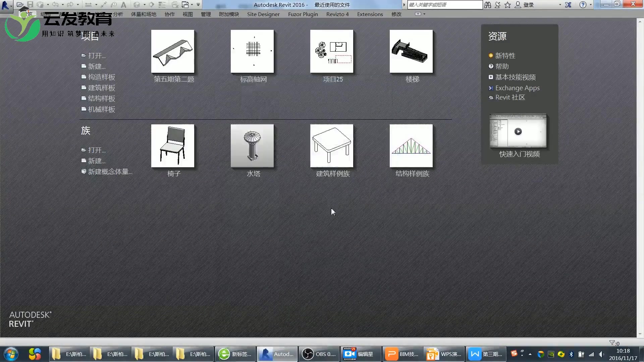Click in the keyword search input field
644x362 pixels.
445,5
